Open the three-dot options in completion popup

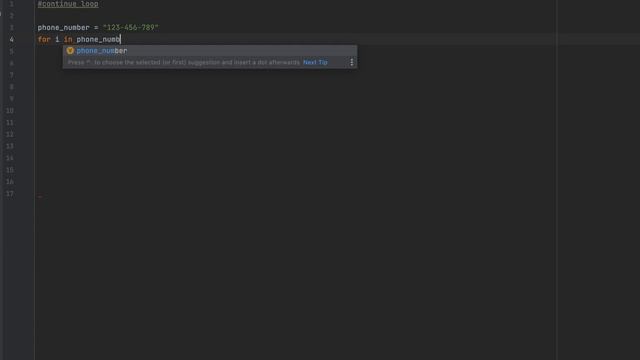[x=351, y=62]
